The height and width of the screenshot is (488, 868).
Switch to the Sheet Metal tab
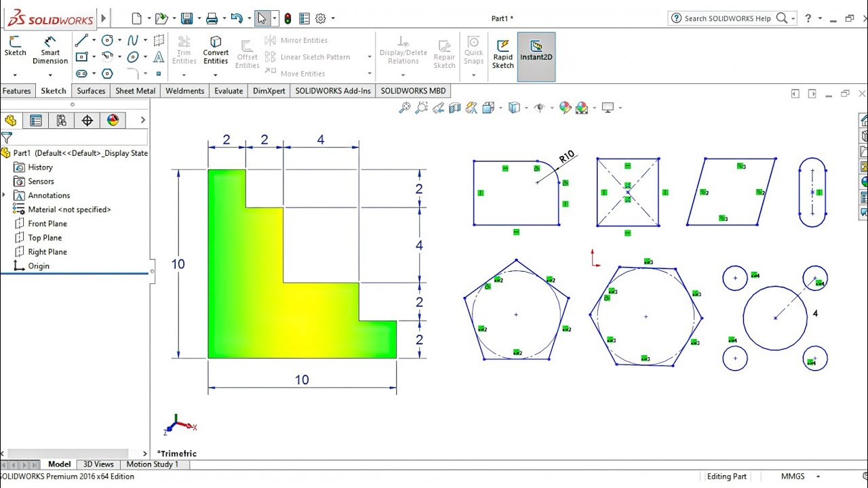click(135, 91)
